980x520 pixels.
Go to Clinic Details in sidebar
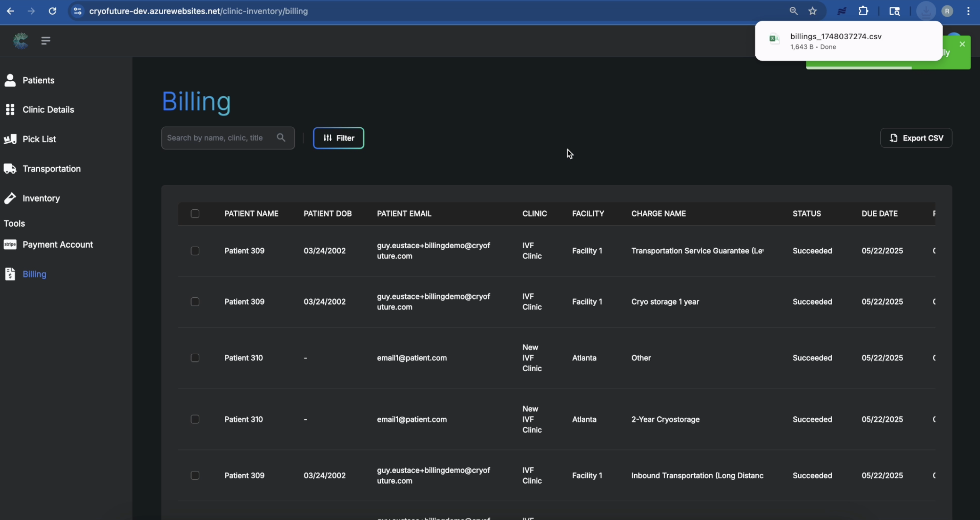click(48, 110)
